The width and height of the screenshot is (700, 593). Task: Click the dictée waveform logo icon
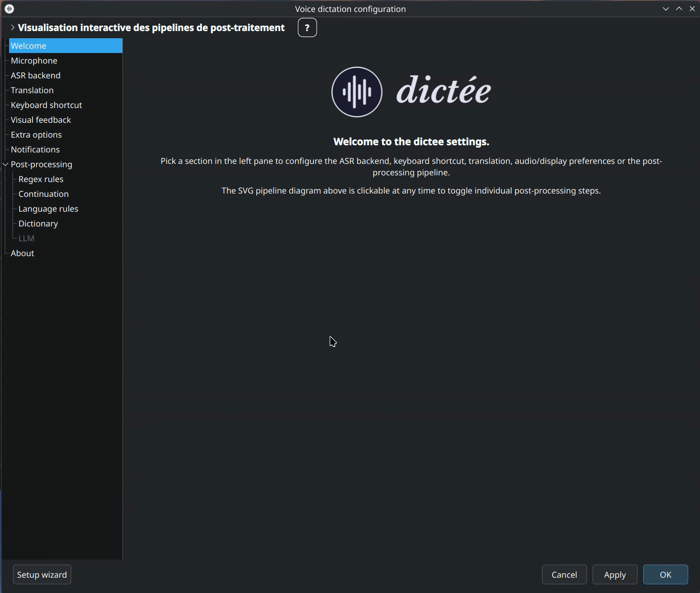click(357, 92)
